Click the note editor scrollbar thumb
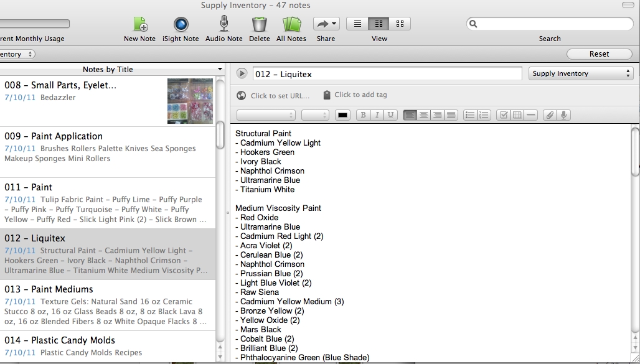640x364 pixels. point(635,152)
